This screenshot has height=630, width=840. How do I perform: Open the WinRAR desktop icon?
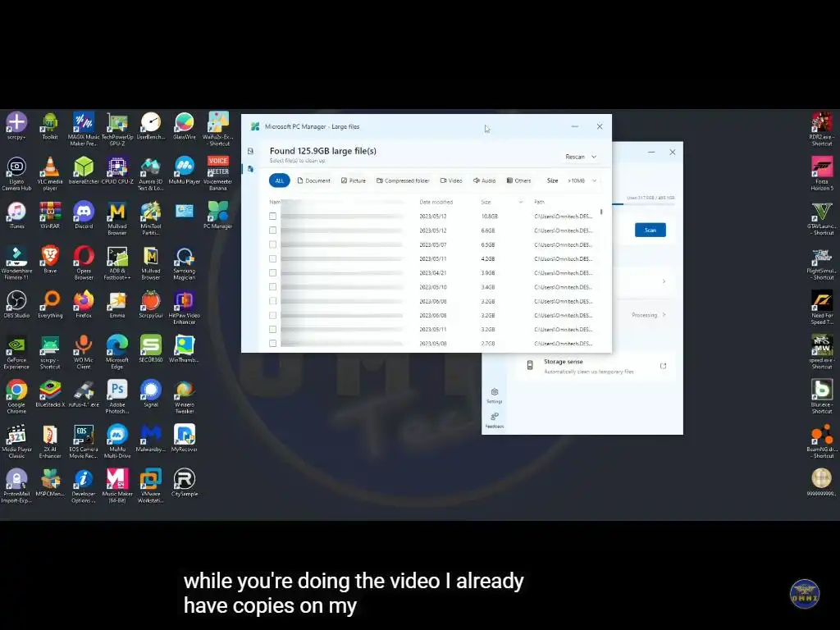pos(50,216)
